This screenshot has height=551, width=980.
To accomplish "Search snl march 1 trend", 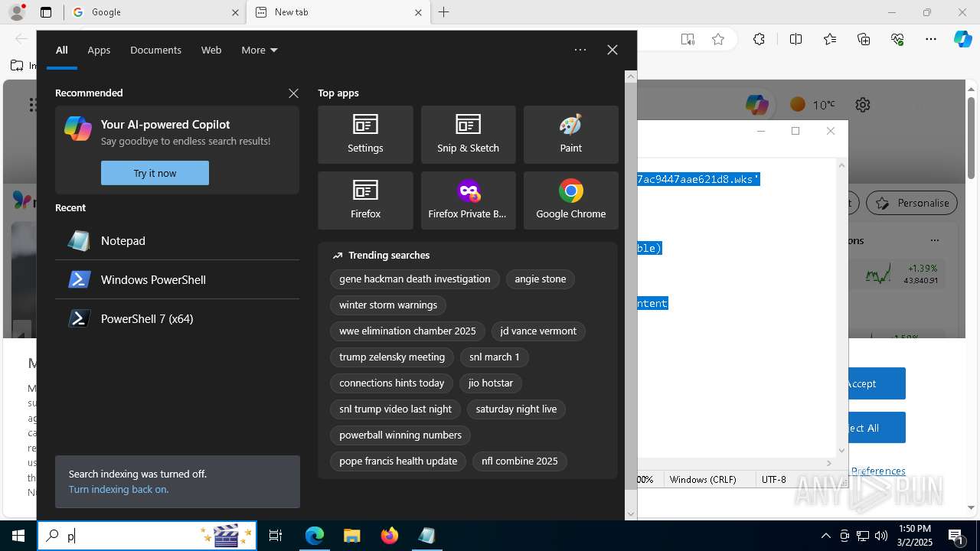I will click(x=495, y=357).
